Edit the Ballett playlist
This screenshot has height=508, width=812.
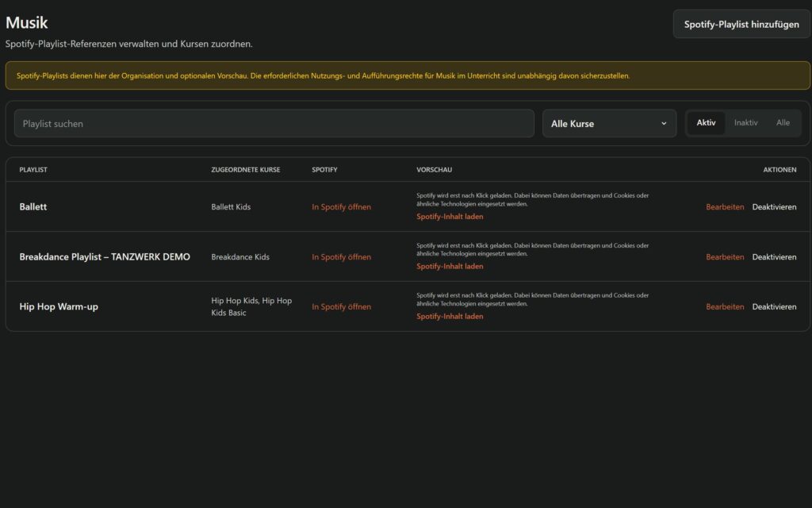click(x=725, y=207)
